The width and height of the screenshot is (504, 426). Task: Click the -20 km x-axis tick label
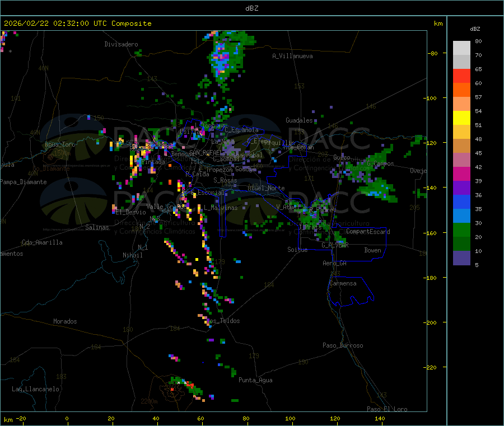pyautogui.click(x=21, y=418)
